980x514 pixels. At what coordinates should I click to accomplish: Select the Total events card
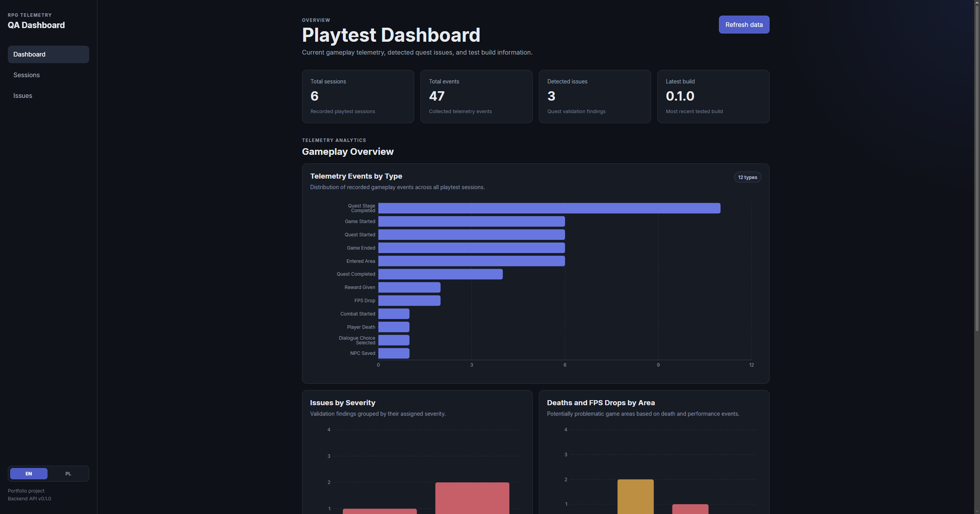pos(476,96)
